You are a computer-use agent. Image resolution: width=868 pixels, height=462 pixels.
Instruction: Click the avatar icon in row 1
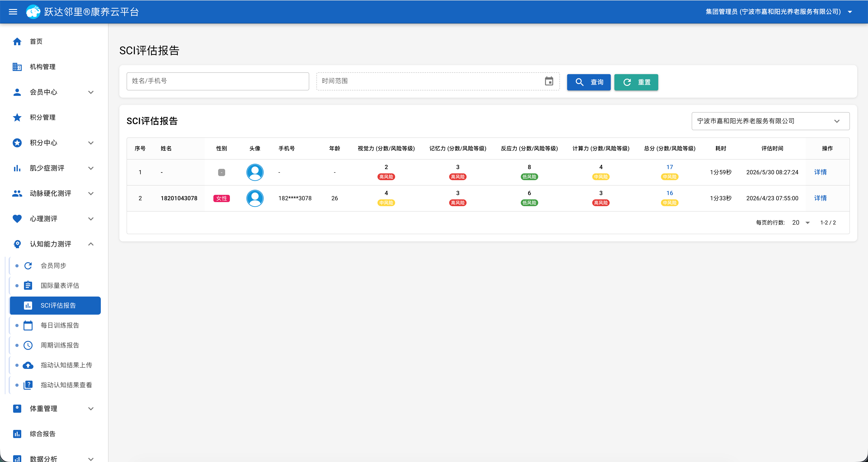coord(255,172)
